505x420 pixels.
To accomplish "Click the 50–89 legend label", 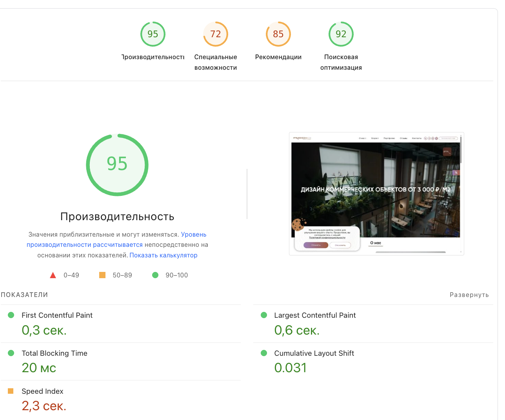I will point(122,275).
